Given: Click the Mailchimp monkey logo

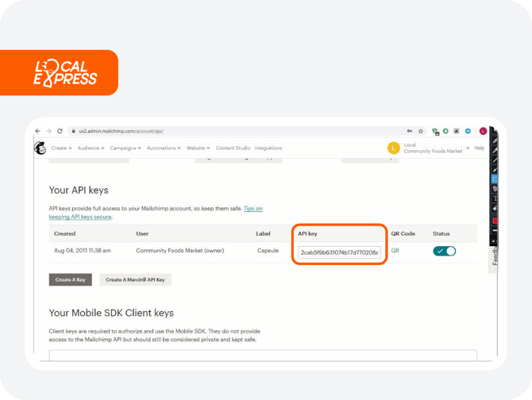Looking at the screenshot, I should pyautogui.click(x=40, y=148).
